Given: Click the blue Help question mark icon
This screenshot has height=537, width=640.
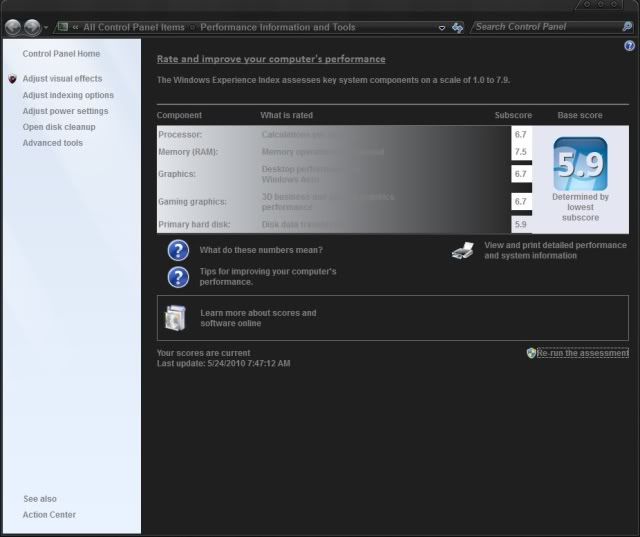Looking at the screenshot, I should [x=629, y=46].
